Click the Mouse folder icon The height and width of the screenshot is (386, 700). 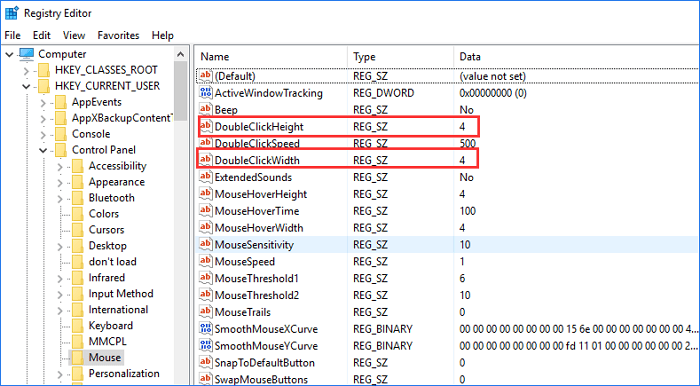(x=78, y=357)
